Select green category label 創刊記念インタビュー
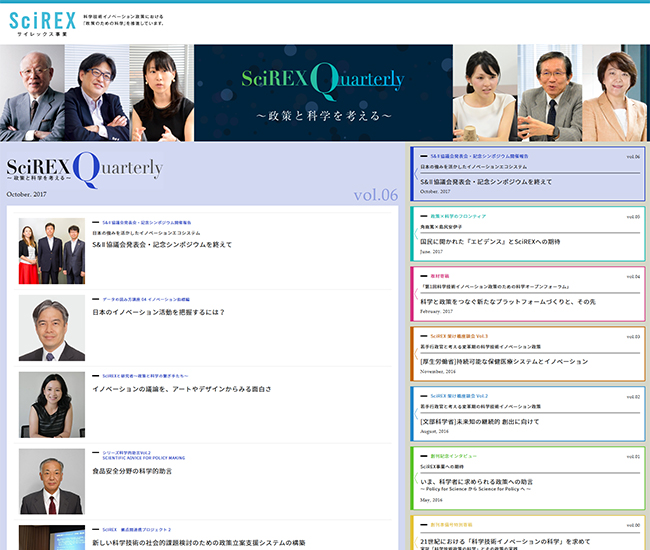This screenshot has height=550, width=650. 454,456
